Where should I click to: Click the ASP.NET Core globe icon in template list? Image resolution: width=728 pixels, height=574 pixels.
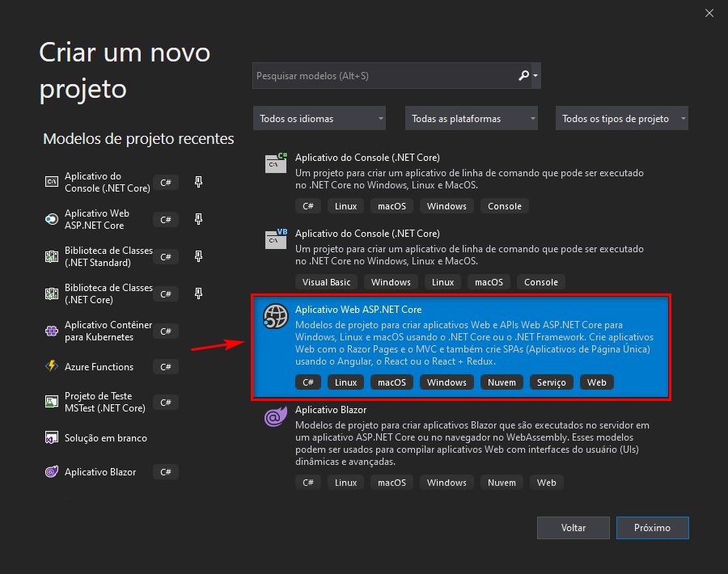276,318
